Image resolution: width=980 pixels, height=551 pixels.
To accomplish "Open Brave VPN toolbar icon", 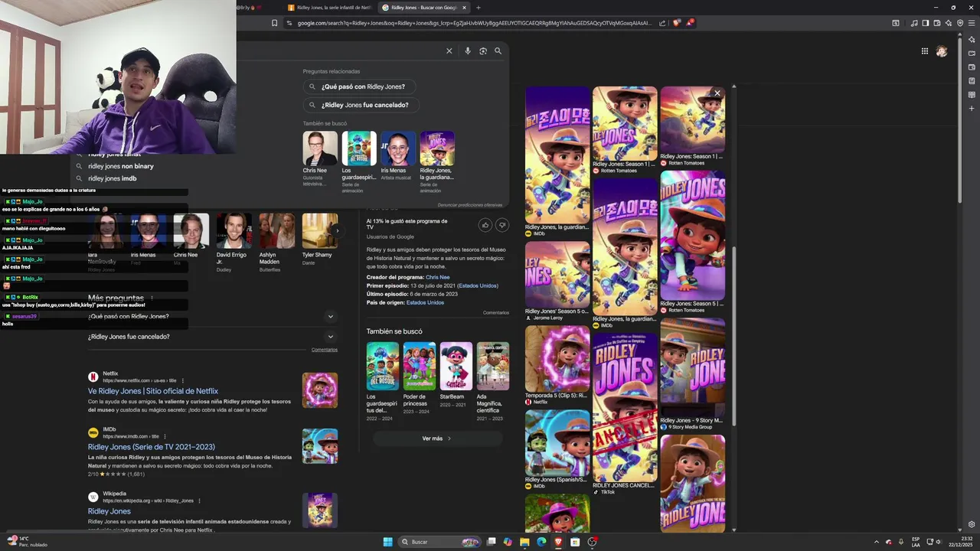I will (x=960, y=23).
